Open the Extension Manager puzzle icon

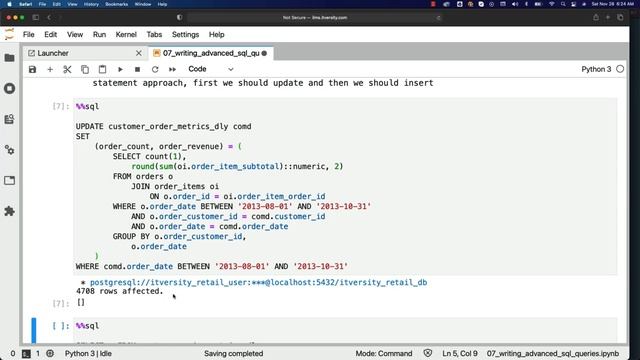(9, 211)
